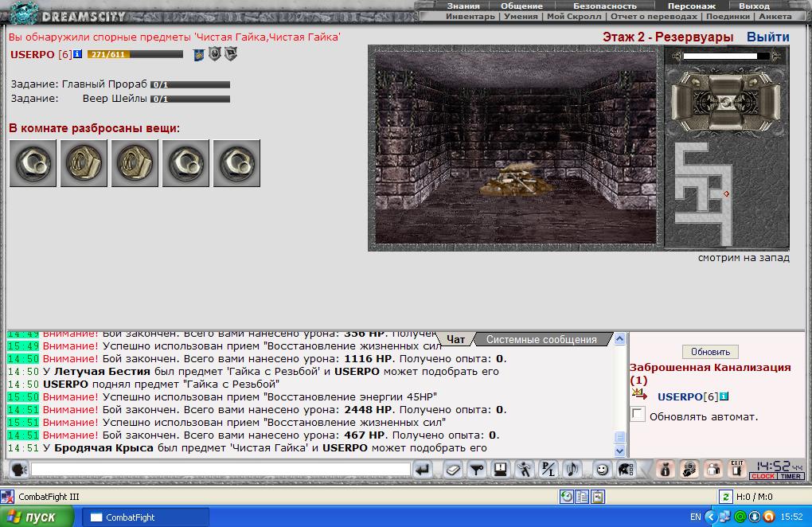Click the backpack icon in bottom right toolbar
812x527 pixels.
[x=666, y=470]
